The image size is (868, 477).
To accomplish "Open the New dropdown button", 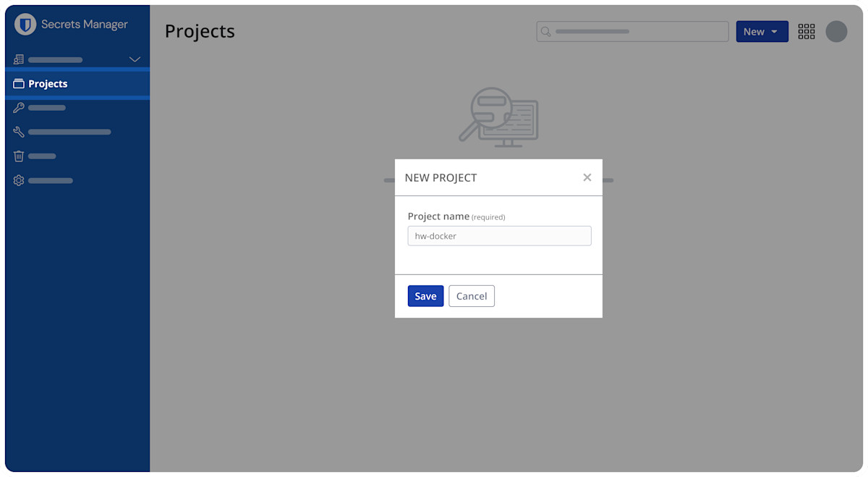I will (x=762, y=32).
